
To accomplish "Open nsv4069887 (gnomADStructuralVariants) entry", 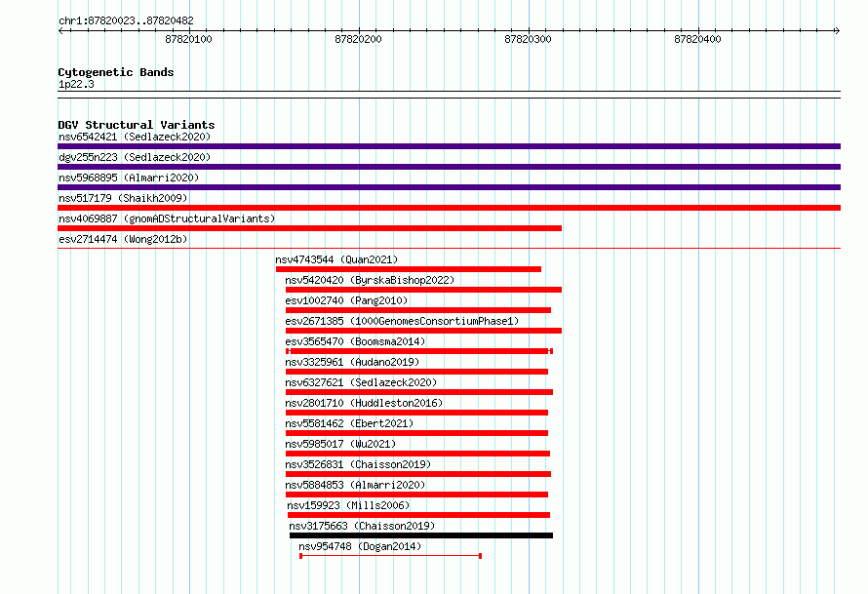I will point(167,218).
